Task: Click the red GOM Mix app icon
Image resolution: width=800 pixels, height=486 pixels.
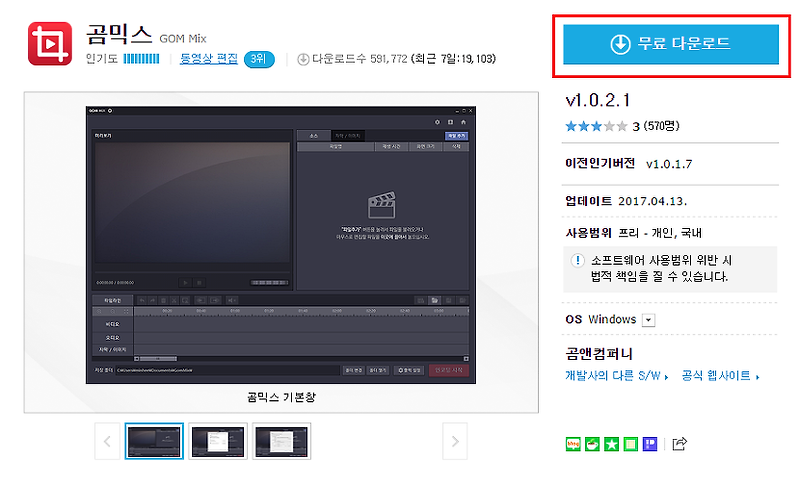Action: [50, 44]
